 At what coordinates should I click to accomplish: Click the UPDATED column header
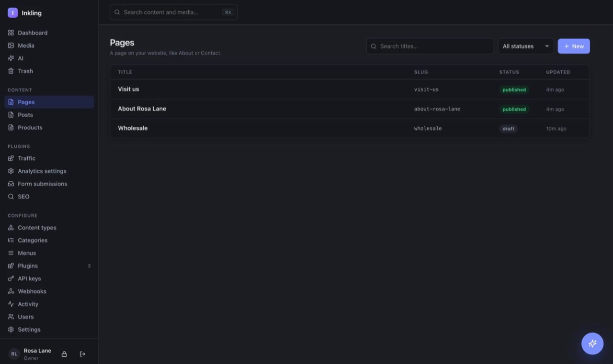558,72
